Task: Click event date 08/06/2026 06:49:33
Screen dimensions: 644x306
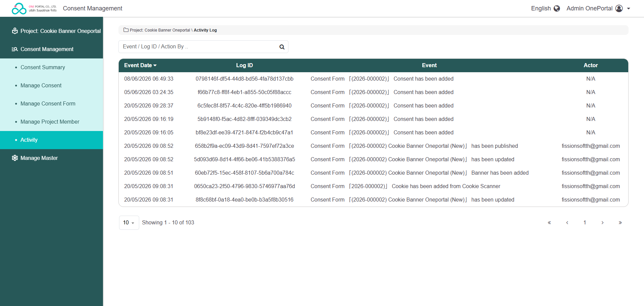Action: (149, 79)
